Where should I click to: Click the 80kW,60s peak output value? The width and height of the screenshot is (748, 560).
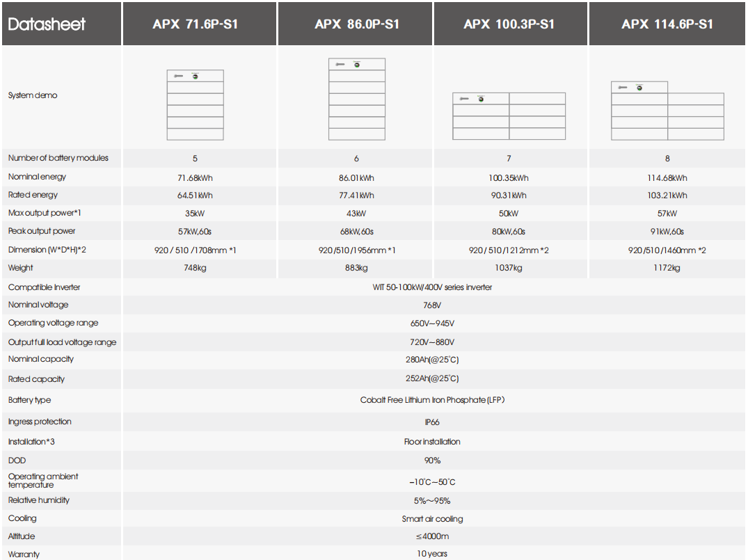(509, 232)
